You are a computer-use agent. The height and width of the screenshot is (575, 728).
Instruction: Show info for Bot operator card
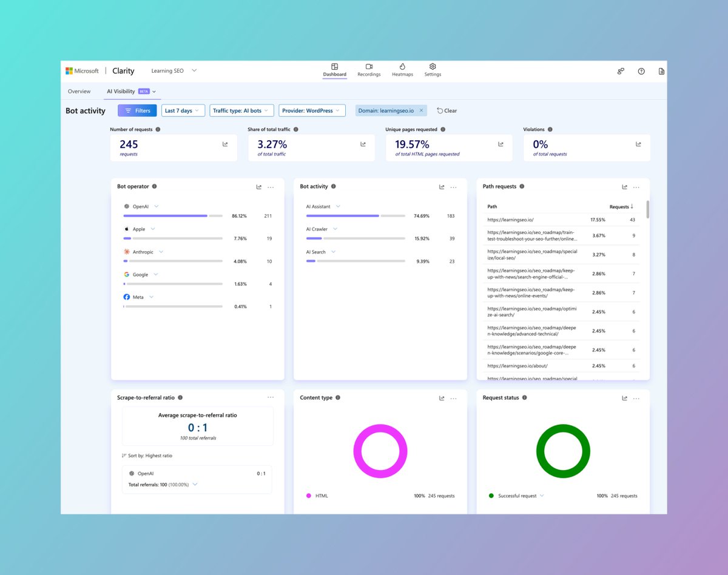click(154, 186)
